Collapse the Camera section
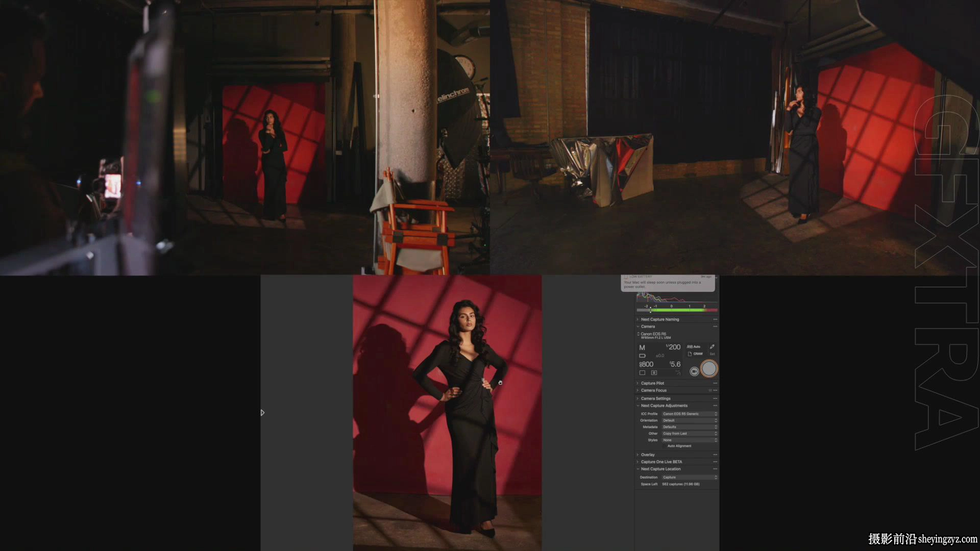Image resolution: width=980 pixels, height=551 pixels. (x=638, y=327)
